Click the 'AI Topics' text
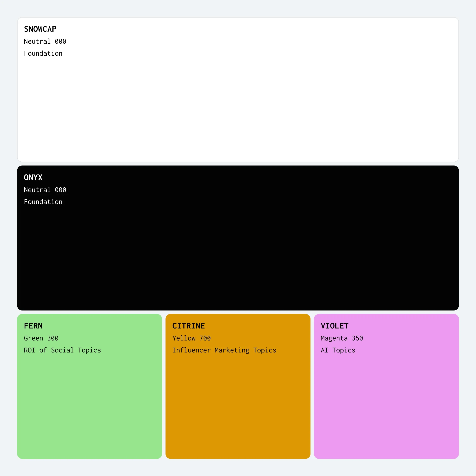 338,350
